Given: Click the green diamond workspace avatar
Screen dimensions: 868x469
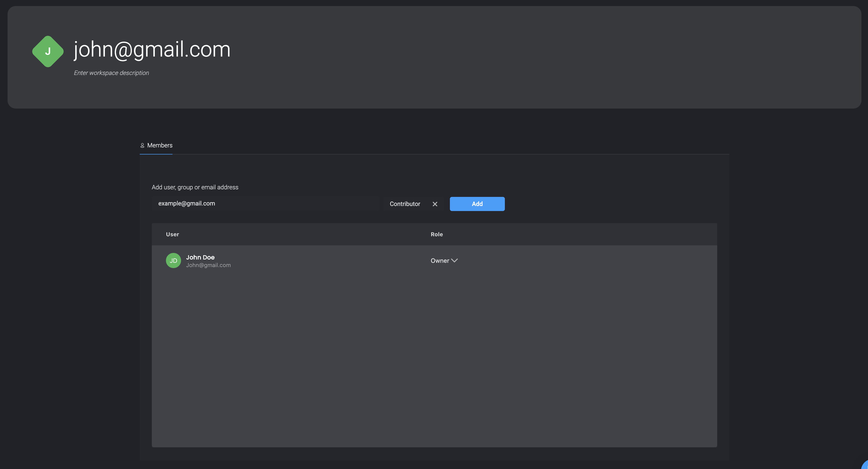Looking at the screenshot, I should tap(48, 51).
